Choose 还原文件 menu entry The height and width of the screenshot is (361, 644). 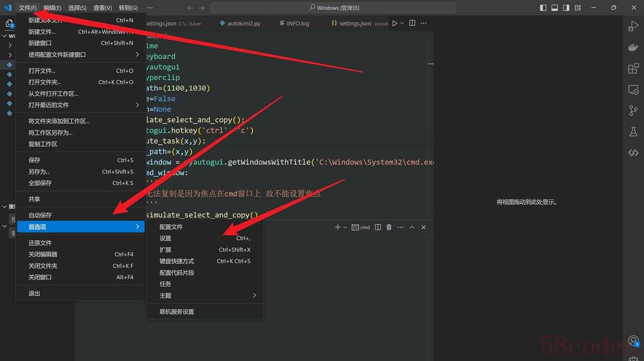click(x=81, y=243)
